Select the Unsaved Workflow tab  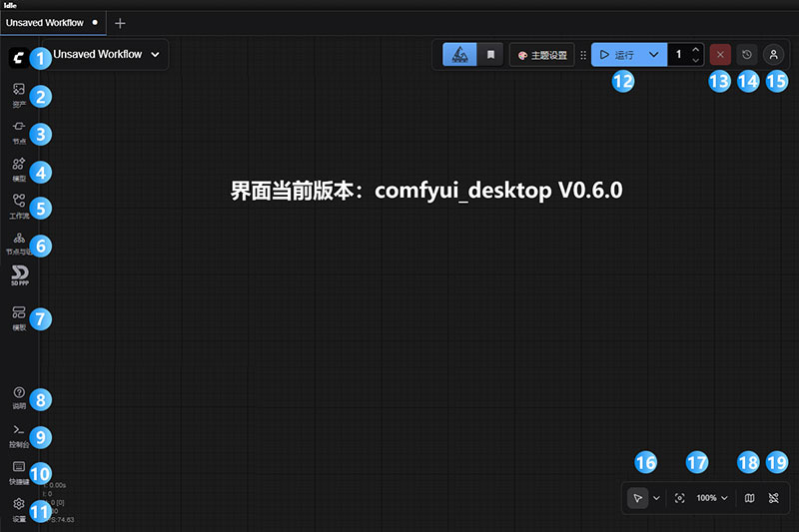pos(45,21)
